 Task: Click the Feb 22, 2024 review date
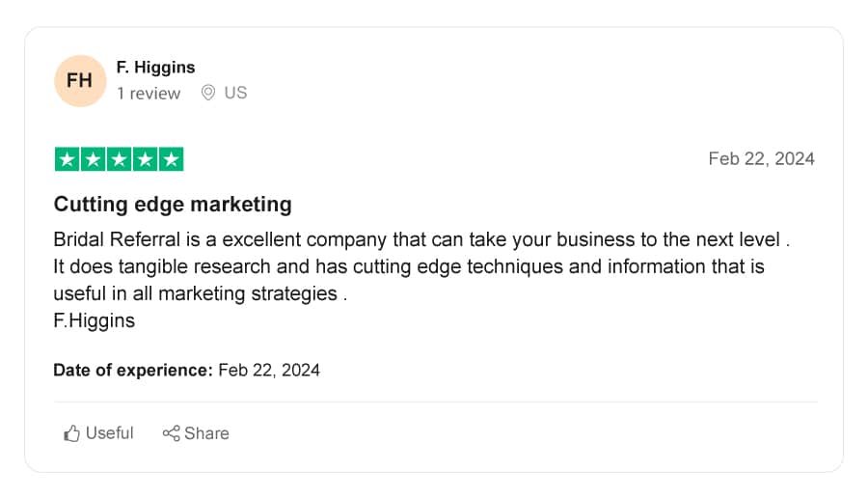761,159
